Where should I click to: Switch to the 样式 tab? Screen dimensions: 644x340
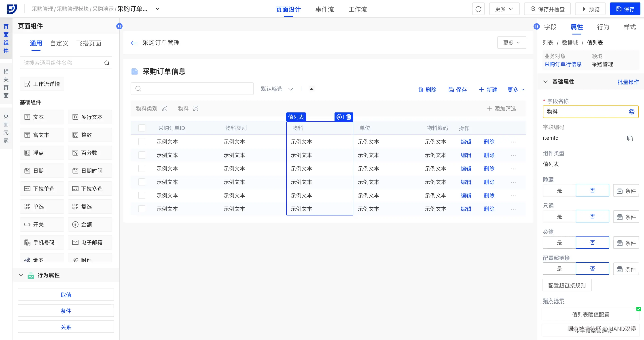pos(629,27)
